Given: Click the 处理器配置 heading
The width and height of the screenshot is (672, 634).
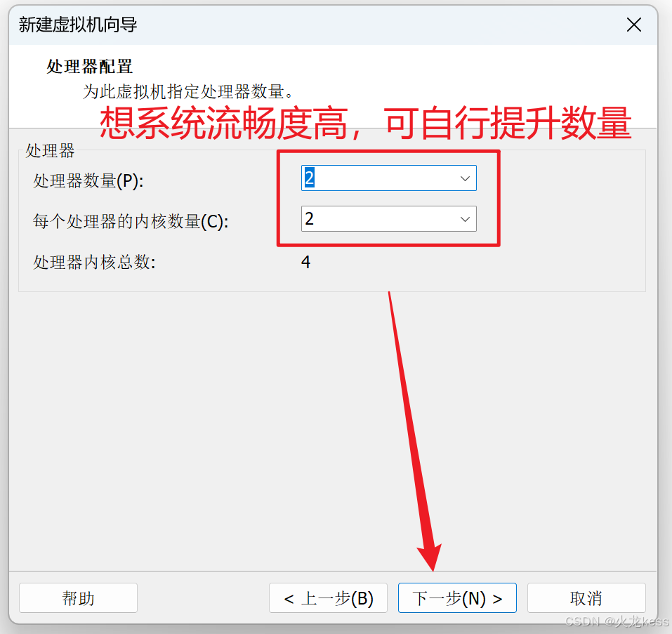Looking at the screenshot, I should click(x=90, y=67).
